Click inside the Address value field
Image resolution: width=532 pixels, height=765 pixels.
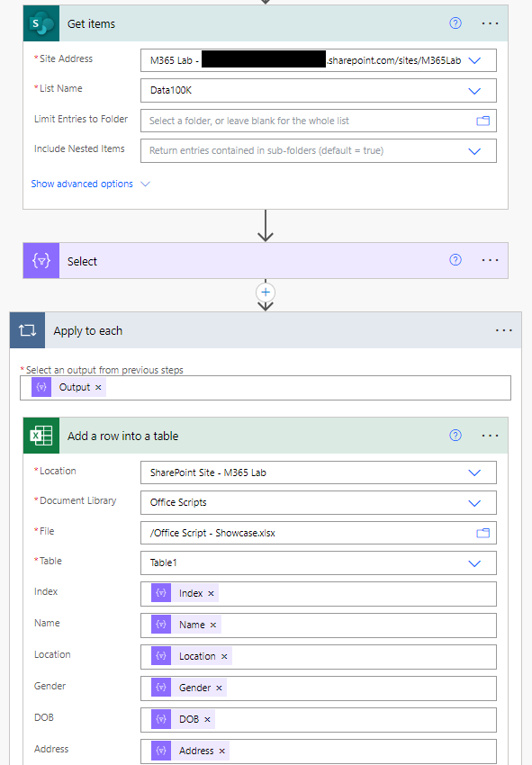319,751
